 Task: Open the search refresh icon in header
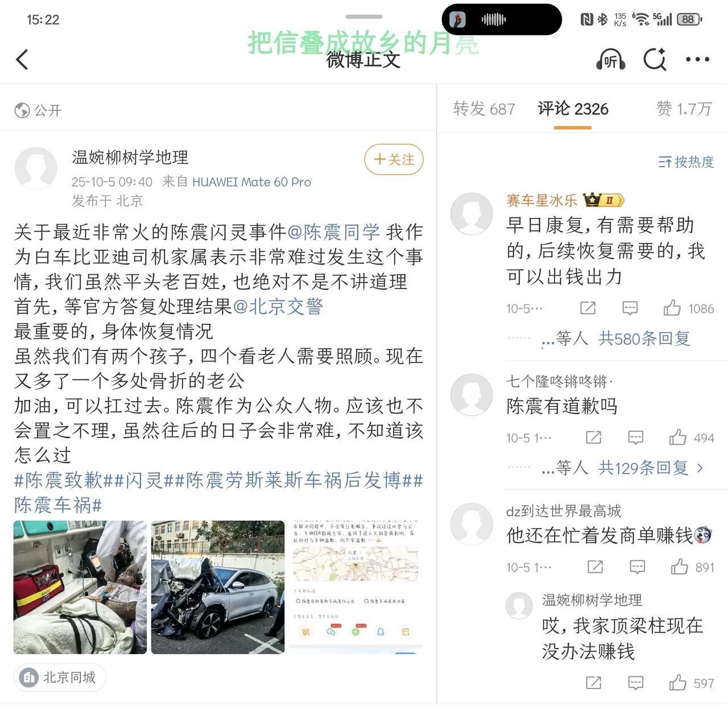[655, 59]
